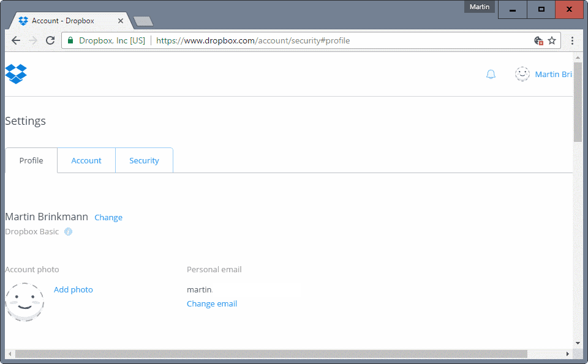588x364 pixels.
Task: Open the Chrome three-dot menu
Action: [x=572, y=40]
